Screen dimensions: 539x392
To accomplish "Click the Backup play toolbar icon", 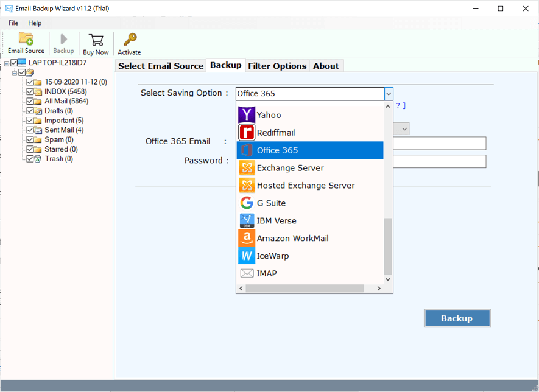I will point(63,39).
